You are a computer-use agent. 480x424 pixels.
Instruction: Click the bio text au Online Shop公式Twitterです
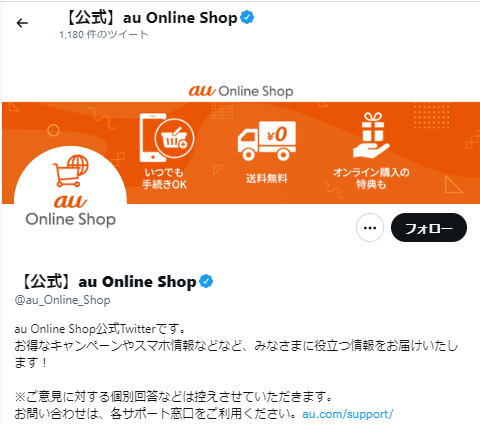click(100, 329)
